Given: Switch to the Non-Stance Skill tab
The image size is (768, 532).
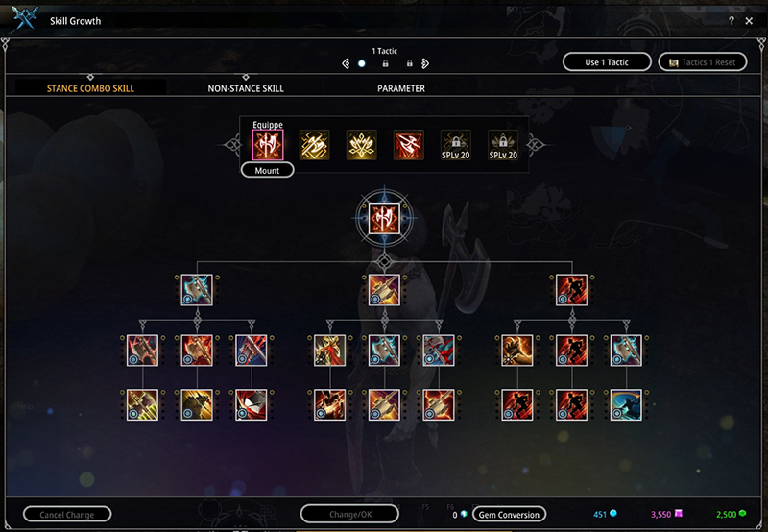Looking at the screenshot, I should coord(246,88).
